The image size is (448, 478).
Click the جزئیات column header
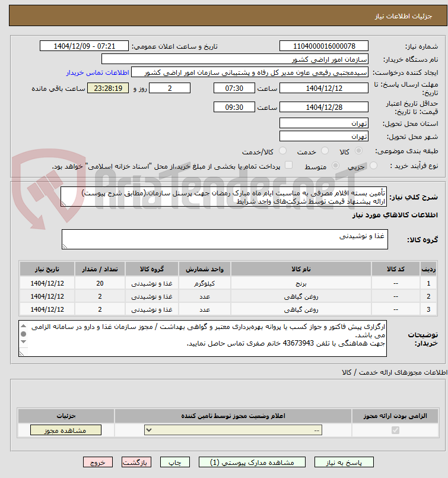tap(66, 416)
